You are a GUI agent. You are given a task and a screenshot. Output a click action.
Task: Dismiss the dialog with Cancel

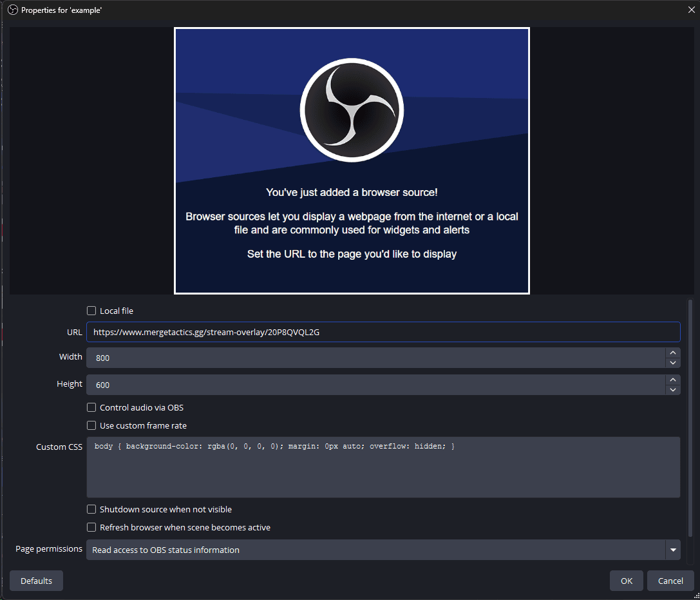[670, 580]
